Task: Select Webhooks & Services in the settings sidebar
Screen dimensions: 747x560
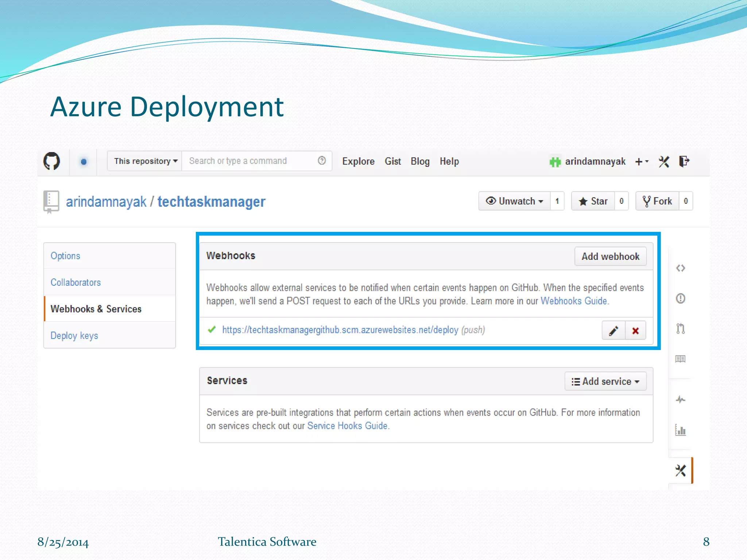Action: click(x=109, y=309)
